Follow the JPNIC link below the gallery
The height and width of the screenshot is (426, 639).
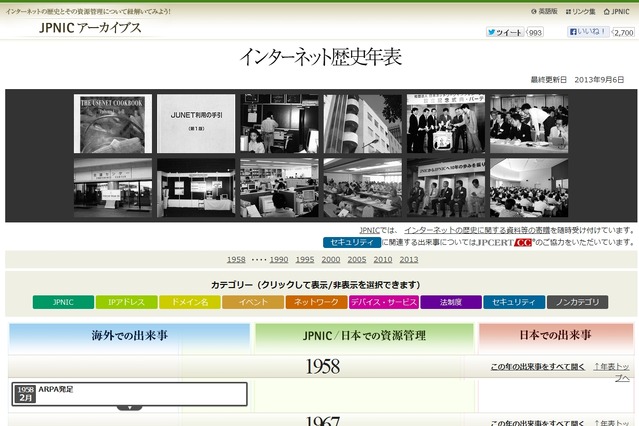point(369,230)
